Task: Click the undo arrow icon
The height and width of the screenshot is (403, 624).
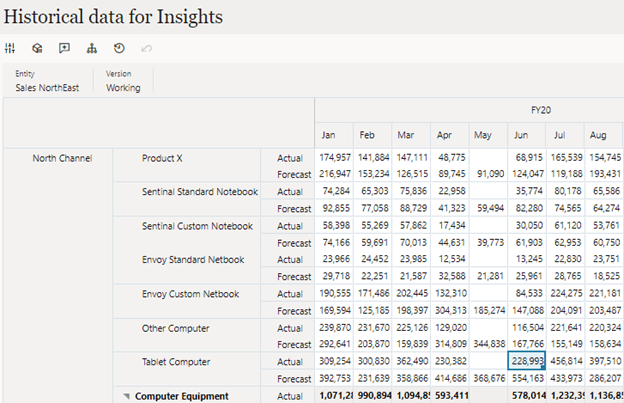Action: 147,48
